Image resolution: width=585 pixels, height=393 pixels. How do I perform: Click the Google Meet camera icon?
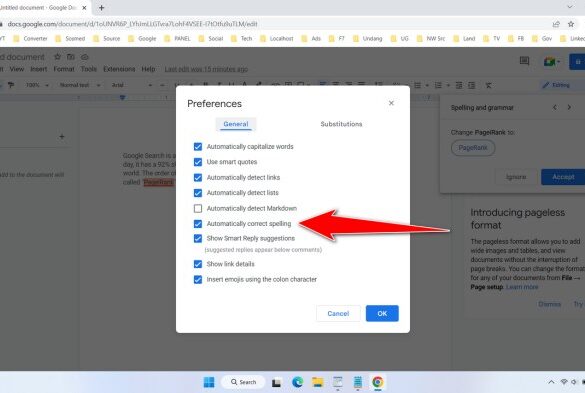click(549, 62)
